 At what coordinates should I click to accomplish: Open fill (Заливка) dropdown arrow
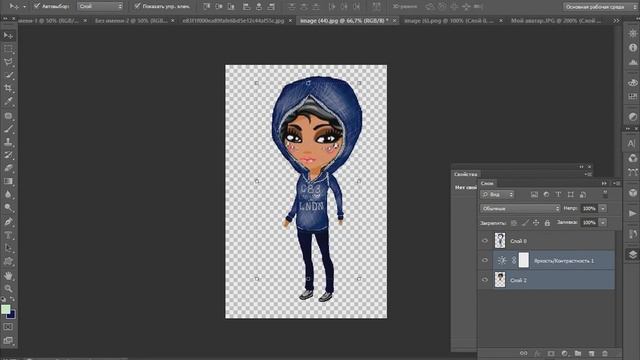[x=603, y=223]
